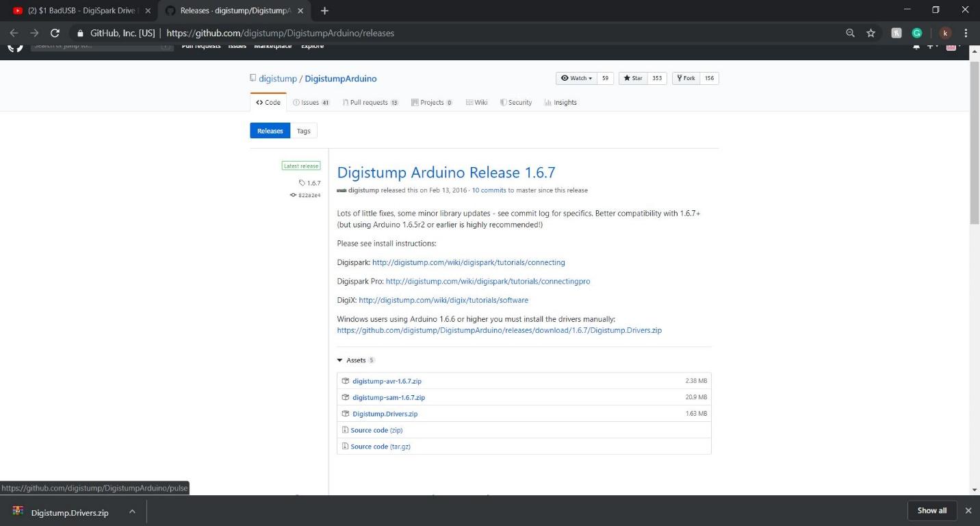Screen dimensions: 980x526
Task: Open the DigistumpArduino repository link
Action: [341, 79]
